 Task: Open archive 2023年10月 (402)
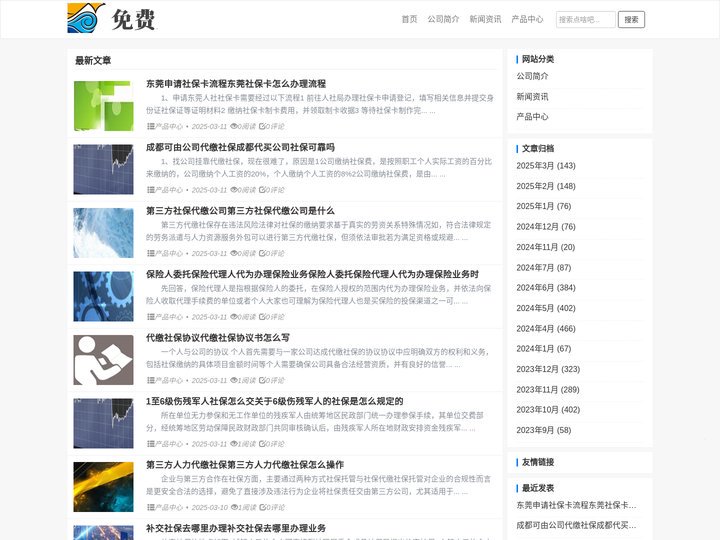point(548,410)
